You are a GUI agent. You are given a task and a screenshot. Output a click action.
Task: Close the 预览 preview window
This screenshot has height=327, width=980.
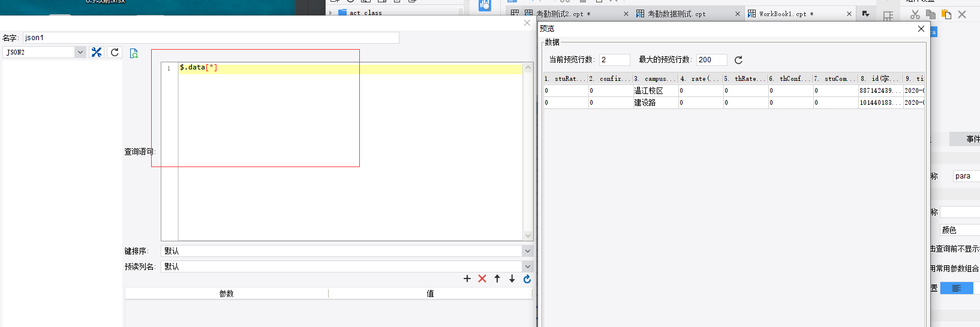(x=921, y=29)
